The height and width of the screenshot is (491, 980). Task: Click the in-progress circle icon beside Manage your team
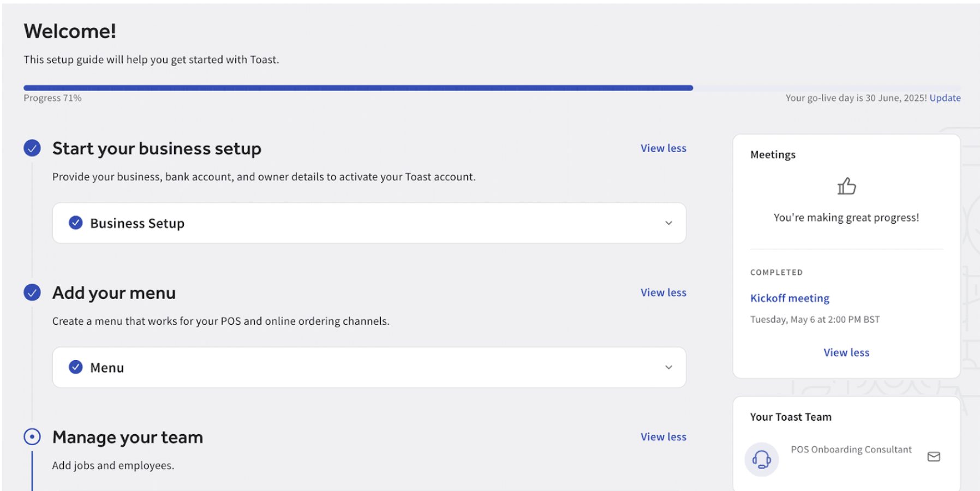point(32,436)
